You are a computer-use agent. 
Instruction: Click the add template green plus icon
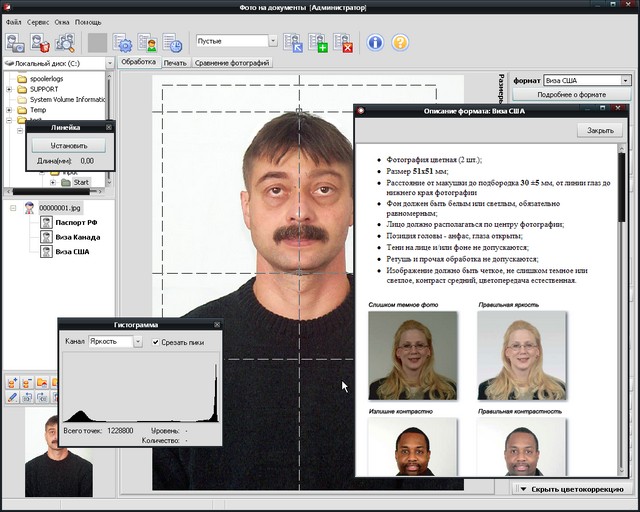[x=318, y=43]
